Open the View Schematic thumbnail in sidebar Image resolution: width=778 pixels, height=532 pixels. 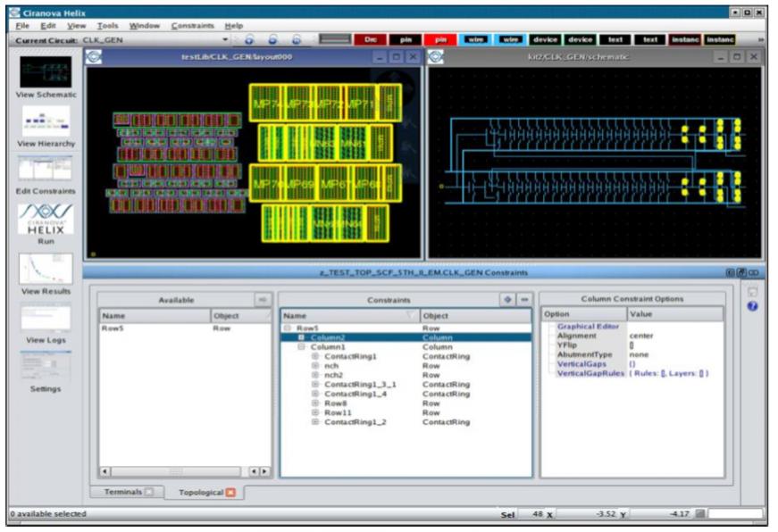click(46, 72)
